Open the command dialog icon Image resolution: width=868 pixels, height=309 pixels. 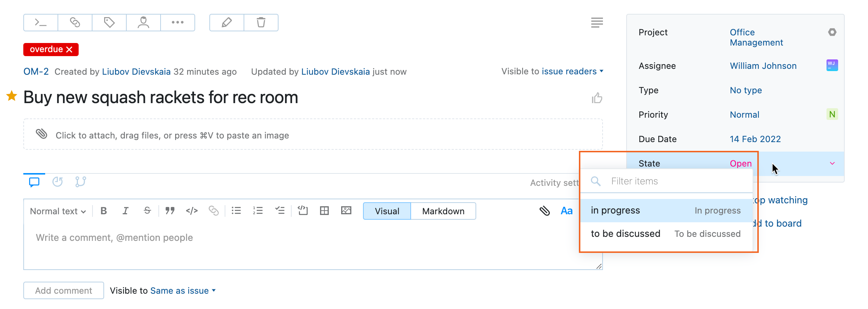click(40, 23)
